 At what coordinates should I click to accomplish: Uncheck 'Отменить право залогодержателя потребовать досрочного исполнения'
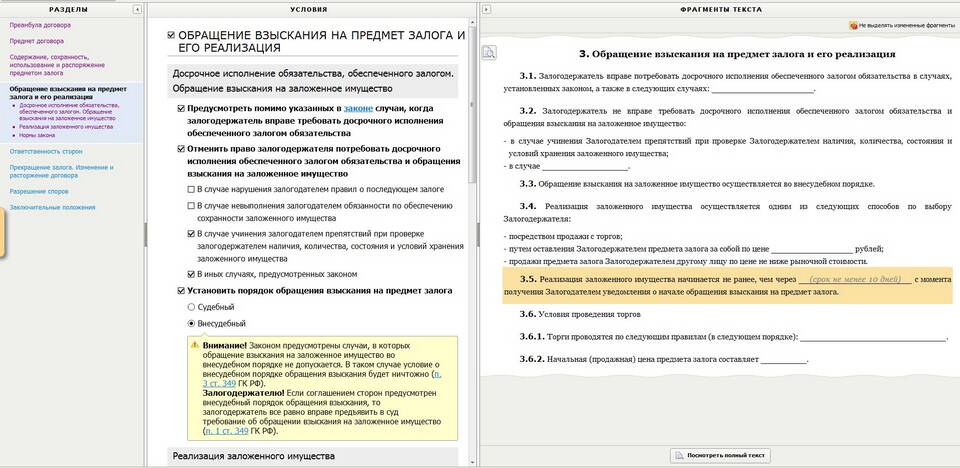(x=181, y=149)
